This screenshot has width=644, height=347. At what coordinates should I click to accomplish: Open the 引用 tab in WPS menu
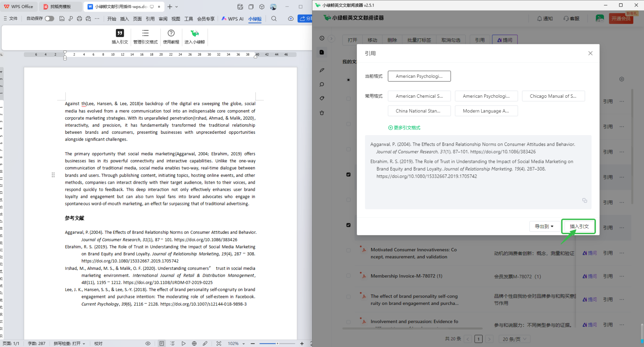click(150, 19)
